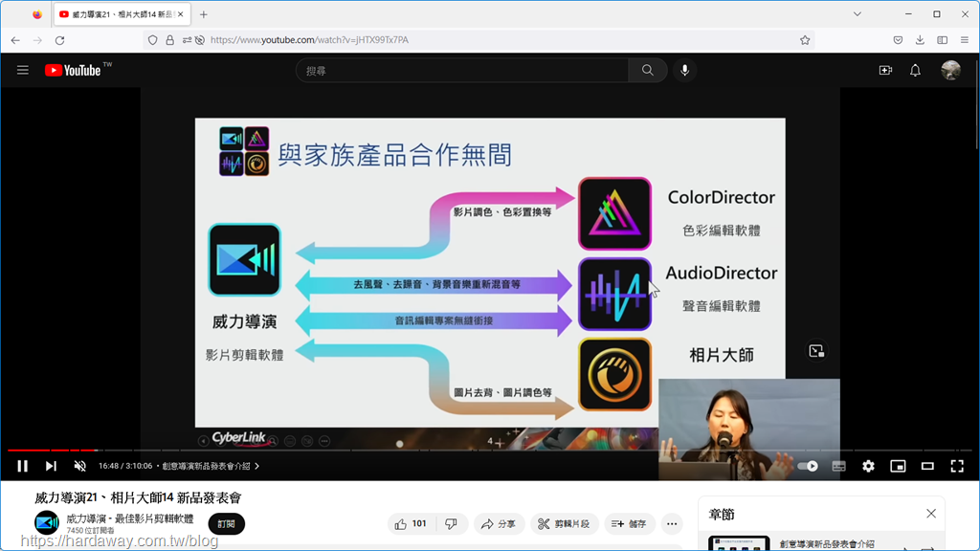Screen dimensions: 980x551
Task: Open the YouTube guide hamburger menu
Action: (23, 70)
